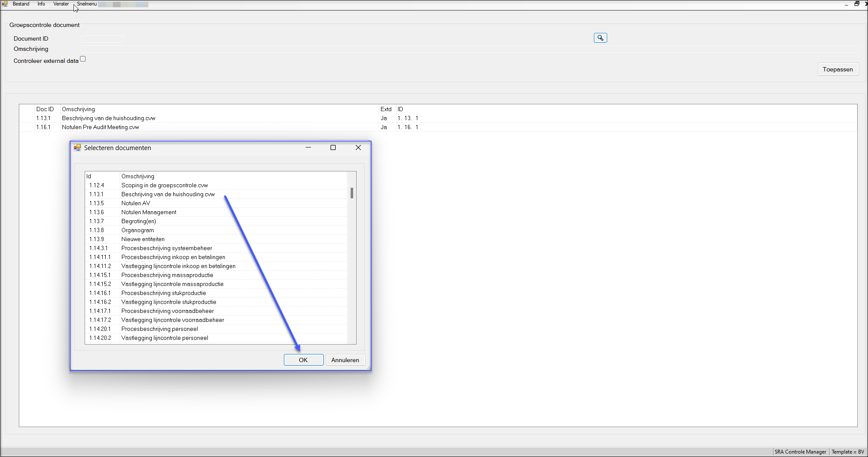Select the Vastlegging lijncontrole massaproductie row
Screen dimensions: 868x457
point(216,284)
